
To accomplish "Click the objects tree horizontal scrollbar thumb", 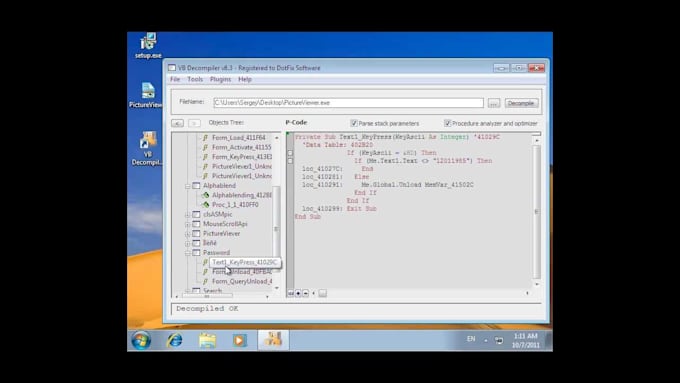I will [x=207, y=296].
